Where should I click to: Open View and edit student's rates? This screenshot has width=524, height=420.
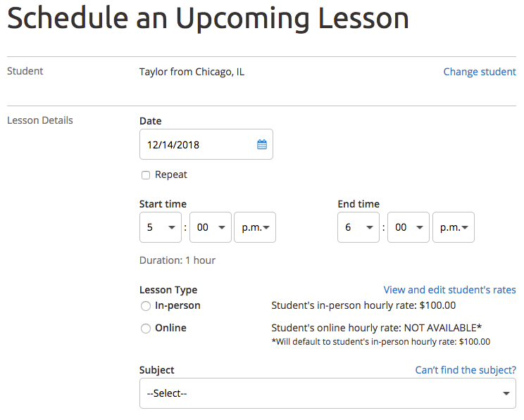tap(449, 290)
